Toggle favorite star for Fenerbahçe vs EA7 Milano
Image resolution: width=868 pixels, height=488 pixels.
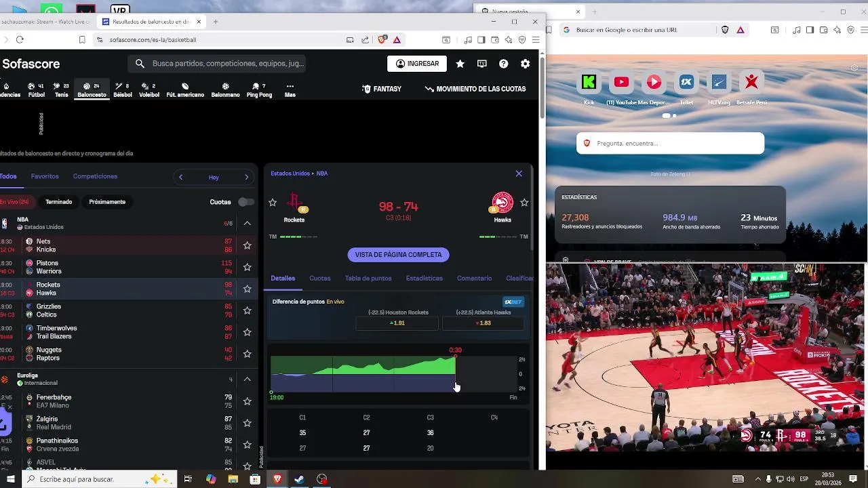pos(247,401)
